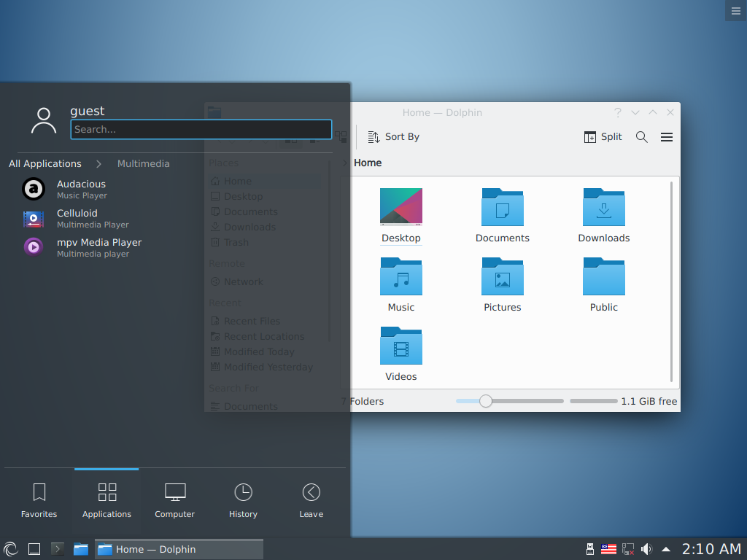The height and width of the screenshot is (560, 747).
Task: Open the Computer tab in the launcher
Action: 174,498
